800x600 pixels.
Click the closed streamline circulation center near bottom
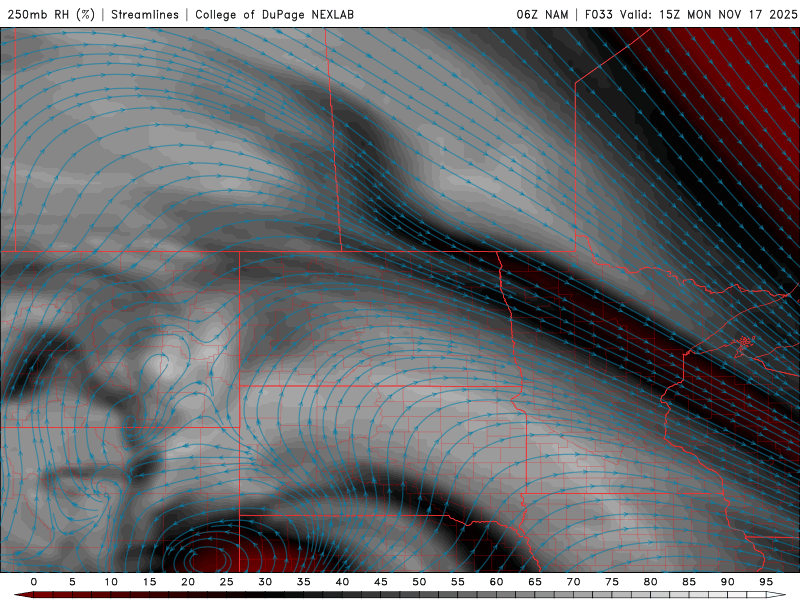(x=208, y=563)
